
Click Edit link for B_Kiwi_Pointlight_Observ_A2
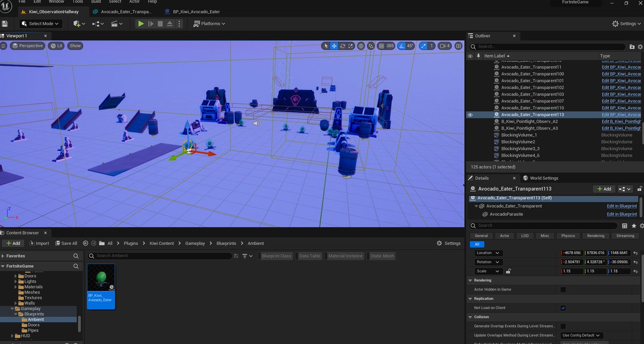point(621,122)
